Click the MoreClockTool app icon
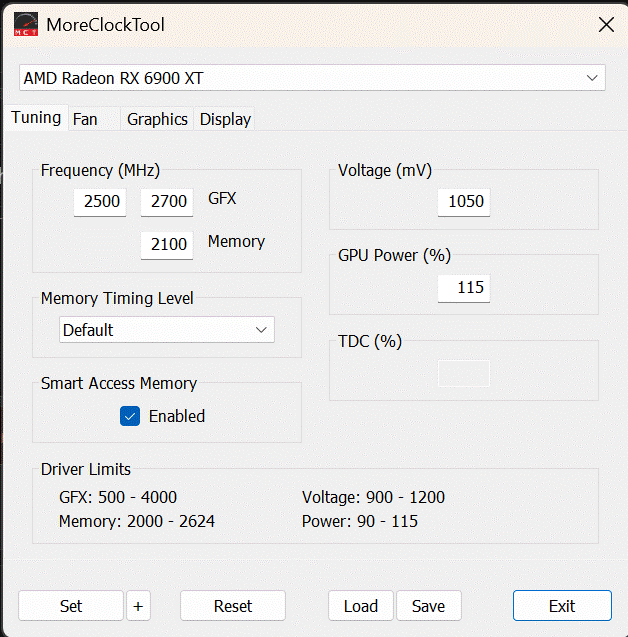This screenshot has width=628, height=637. [x=26, y=24]
